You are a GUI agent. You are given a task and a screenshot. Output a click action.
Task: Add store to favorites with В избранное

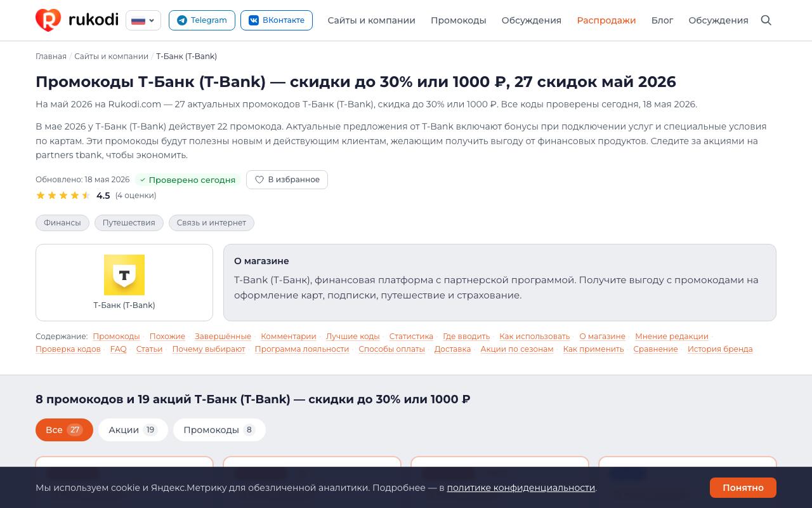(x=287, y=180)
